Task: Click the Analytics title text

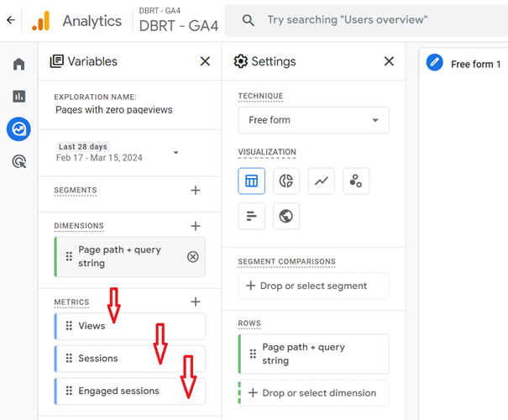Action: coord(92,21)
